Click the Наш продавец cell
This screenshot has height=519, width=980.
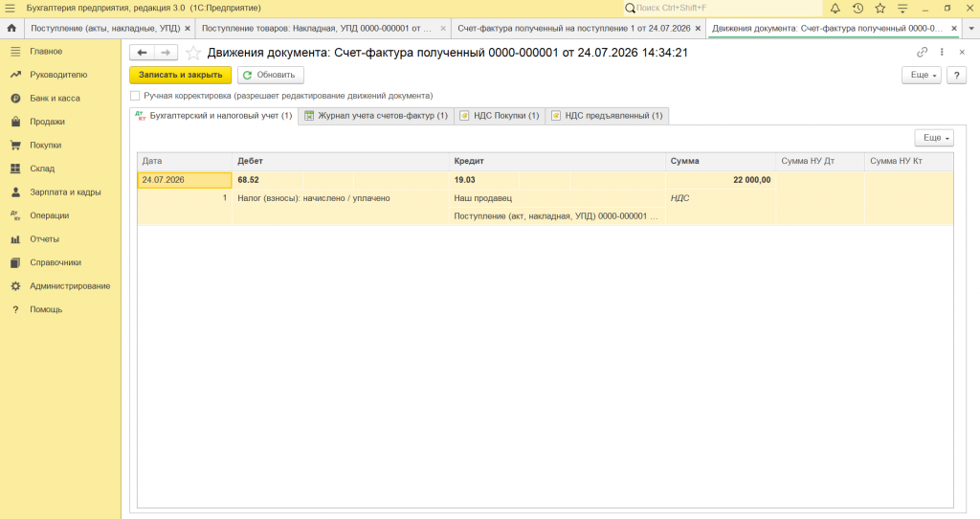pyautogui.click(x=557, y=198)
